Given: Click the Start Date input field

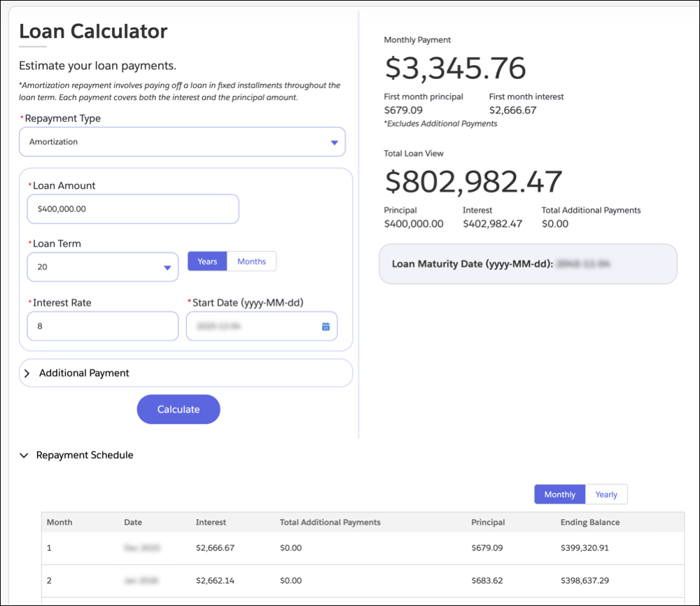Looking at the screenshot, I should pos(262,326).
